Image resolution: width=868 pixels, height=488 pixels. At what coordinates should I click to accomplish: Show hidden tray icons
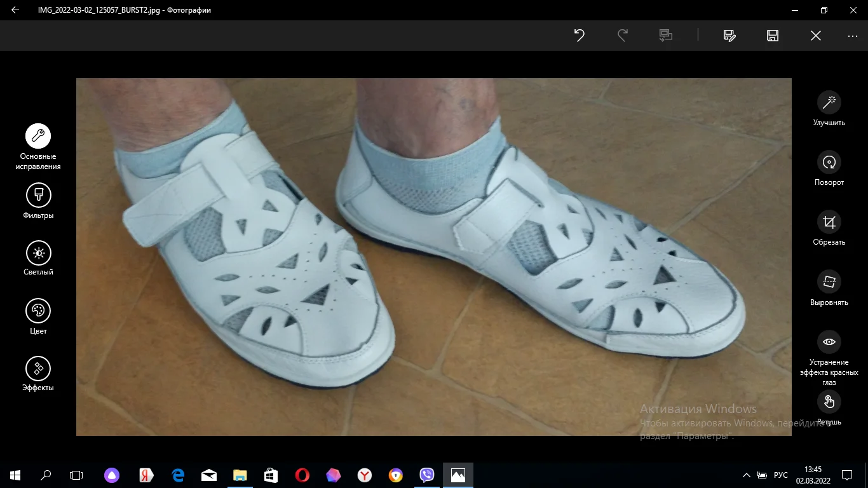pos(747,475)
